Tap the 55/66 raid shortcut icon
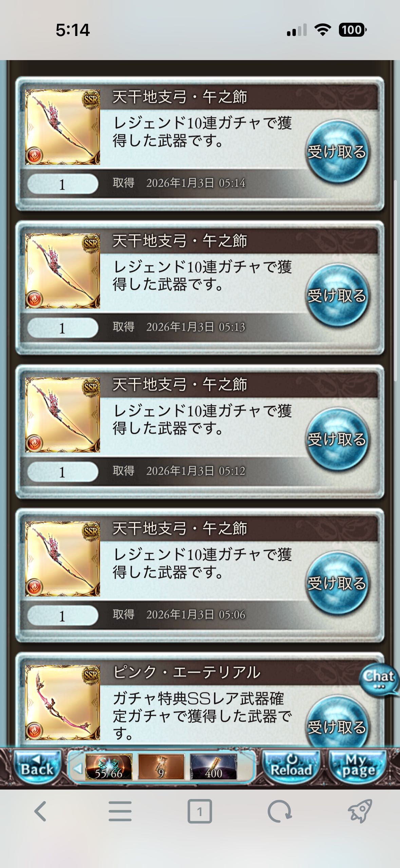 coord(109,767)
